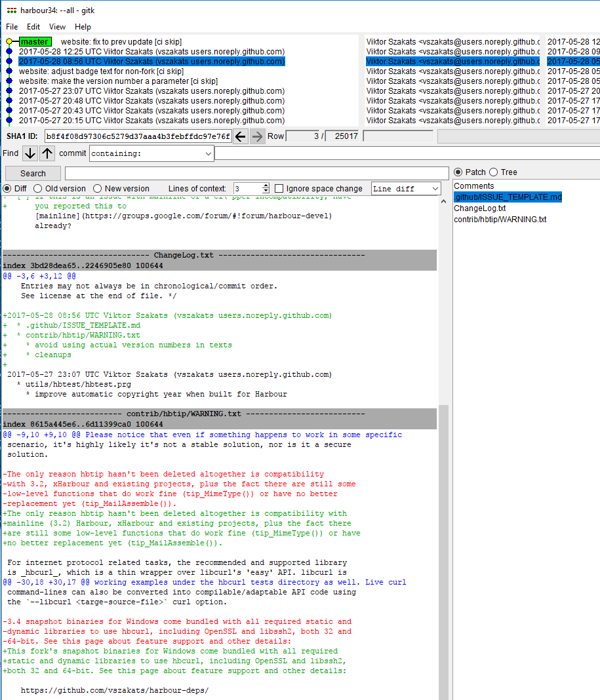Click the find previous up arrow
600x700 pixels.
pyautogui.click(x=47, y=153)
